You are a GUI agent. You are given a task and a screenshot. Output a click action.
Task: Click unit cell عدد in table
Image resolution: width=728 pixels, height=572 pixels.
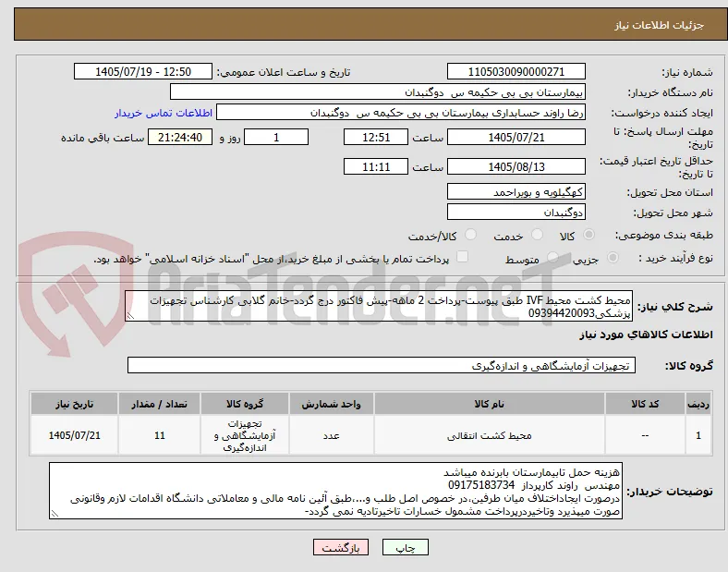click(x=331, y=435)
